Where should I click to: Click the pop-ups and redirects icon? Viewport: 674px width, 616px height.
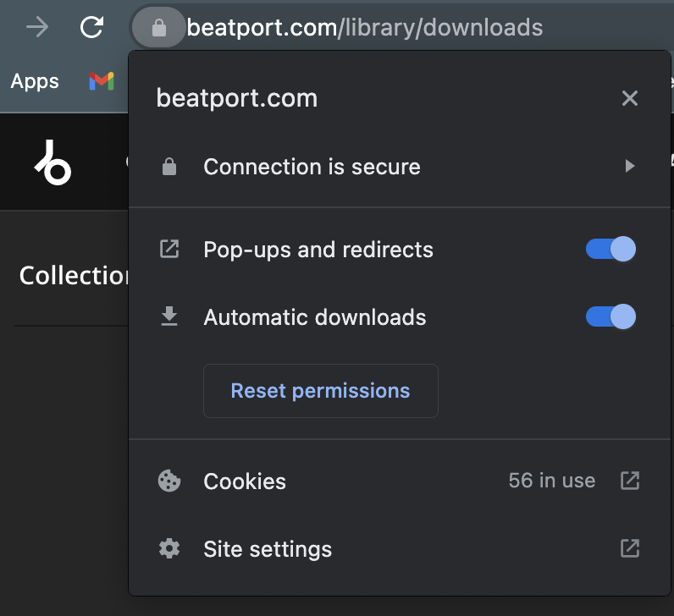click(169, 249)
